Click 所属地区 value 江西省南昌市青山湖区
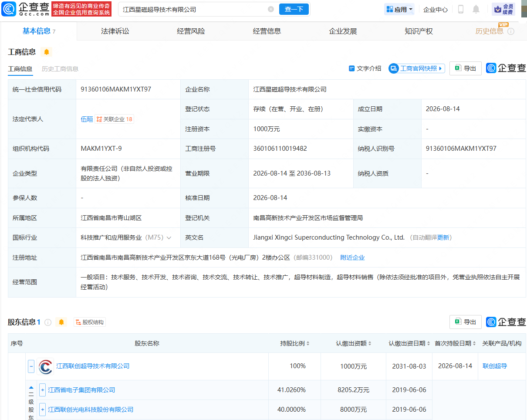527x420 pixels. [111, 217]
